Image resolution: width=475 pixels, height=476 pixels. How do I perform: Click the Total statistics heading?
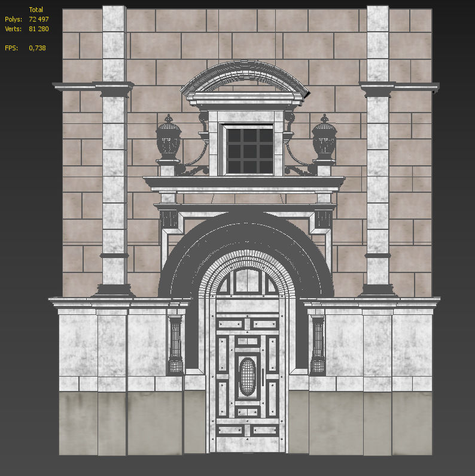[36, 10]
